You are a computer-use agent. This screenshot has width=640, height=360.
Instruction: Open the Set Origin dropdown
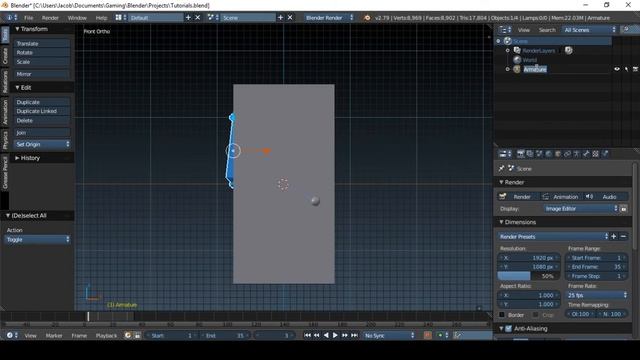42,144
